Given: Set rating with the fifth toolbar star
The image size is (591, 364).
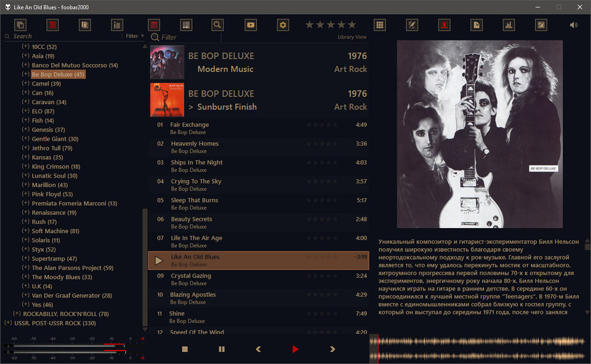Looking at the screenshot, I should tap(352, 25).
